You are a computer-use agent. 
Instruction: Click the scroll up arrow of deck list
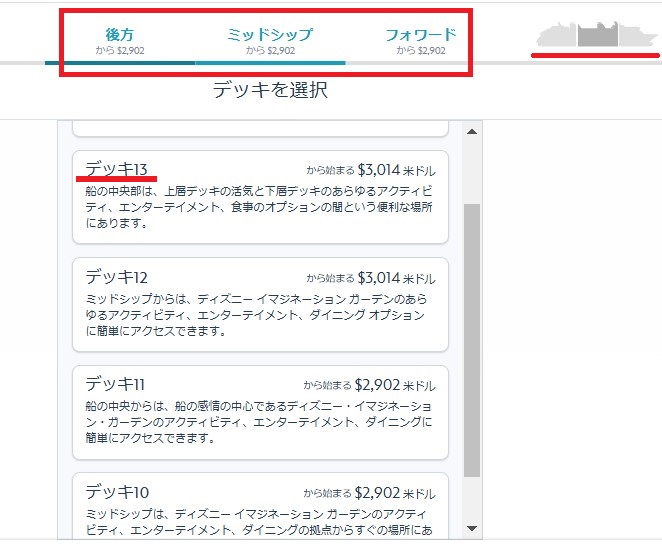tap(472, 132)
